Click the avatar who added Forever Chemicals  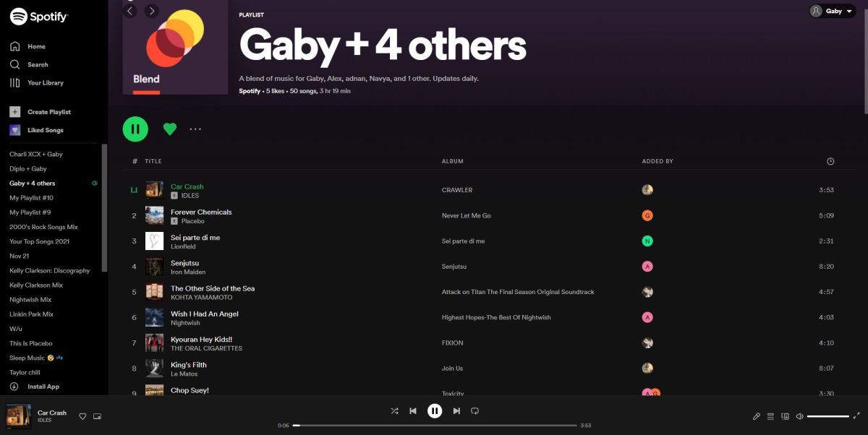(x=647, y=215)
